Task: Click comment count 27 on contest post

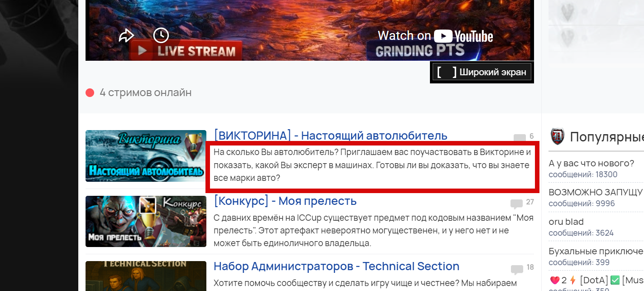Action: point(530,202)
